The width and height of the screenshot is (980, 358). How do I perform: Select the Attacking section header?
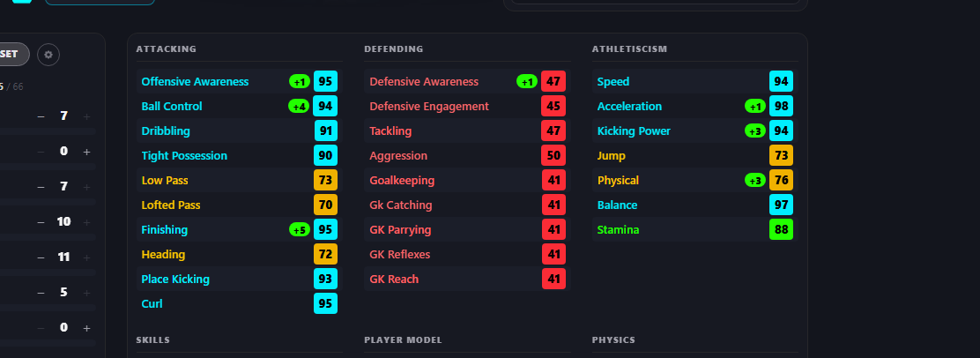point(167,48)
